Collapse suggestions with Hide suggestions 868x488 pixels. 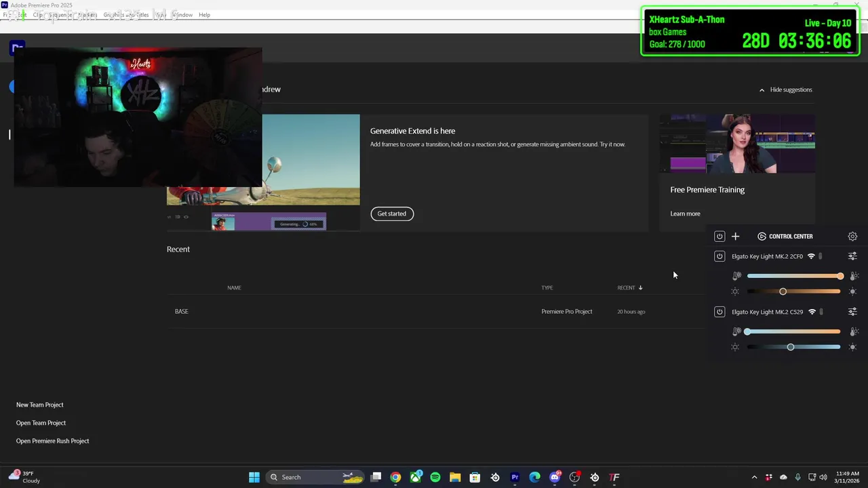coord(785,89)
